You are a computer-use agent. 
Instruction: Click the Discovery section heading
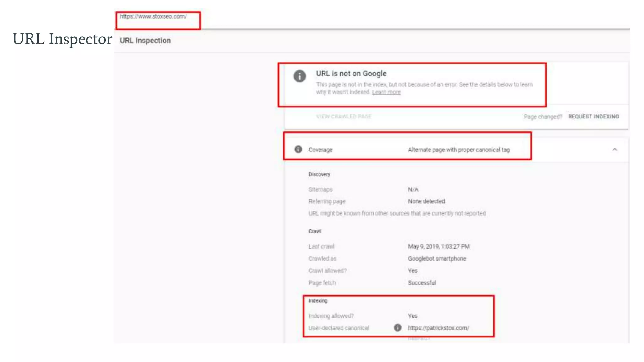coord(319,174)
